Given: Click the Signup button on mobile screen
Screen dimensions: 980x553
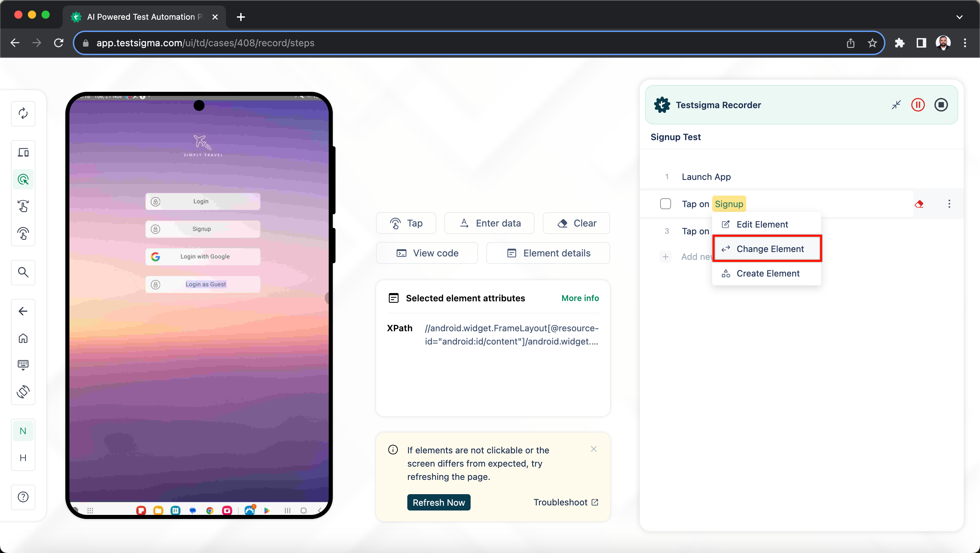Looking at the screenshot, I should (202, 229).
